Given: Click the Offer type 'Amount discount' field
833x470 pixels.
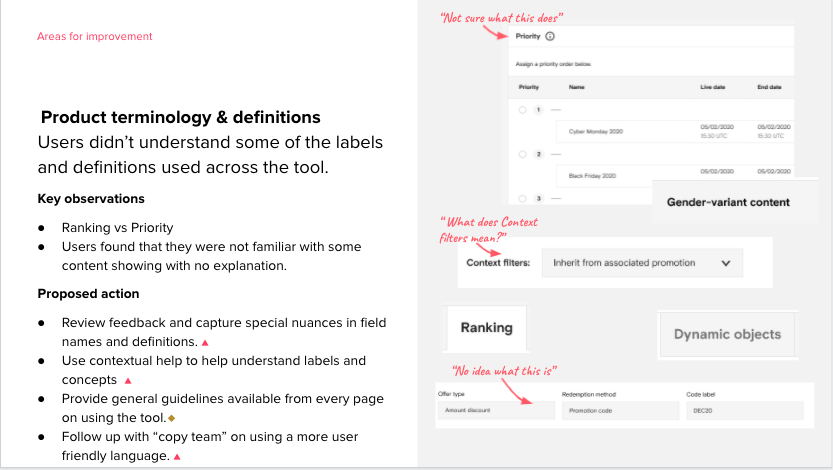Looking at the screenshot, I should pyautogui.click(x=496, y=411).
